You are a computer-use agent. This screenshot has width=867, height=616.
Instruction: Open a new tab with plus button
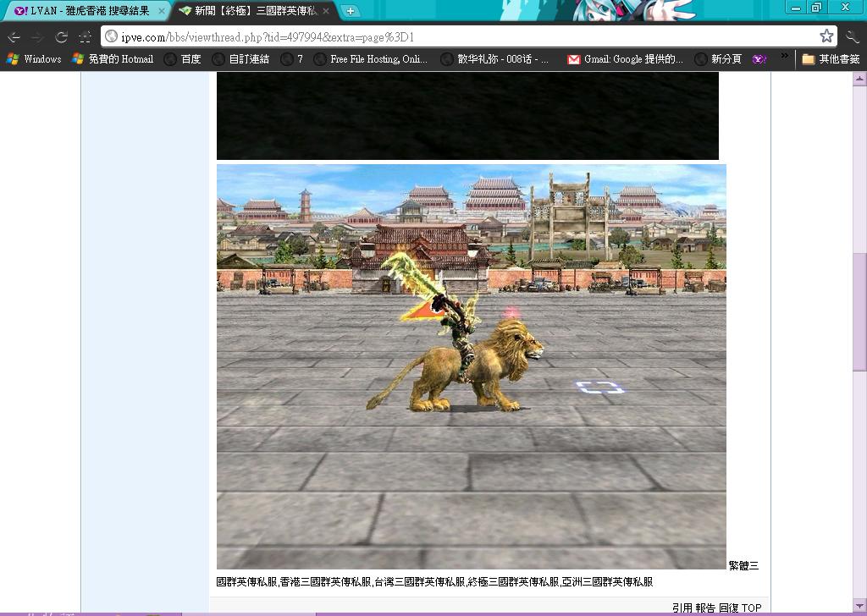coord(350,10)
